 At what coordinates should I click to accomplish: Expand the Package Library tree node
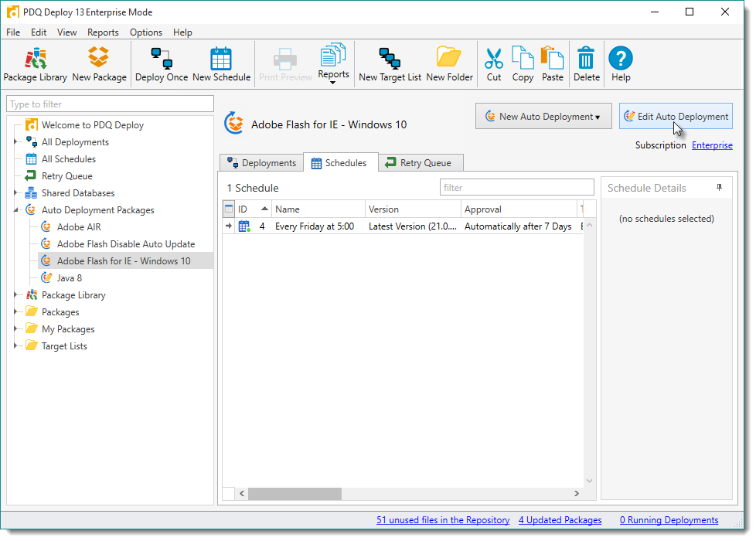tap(15, 295)
